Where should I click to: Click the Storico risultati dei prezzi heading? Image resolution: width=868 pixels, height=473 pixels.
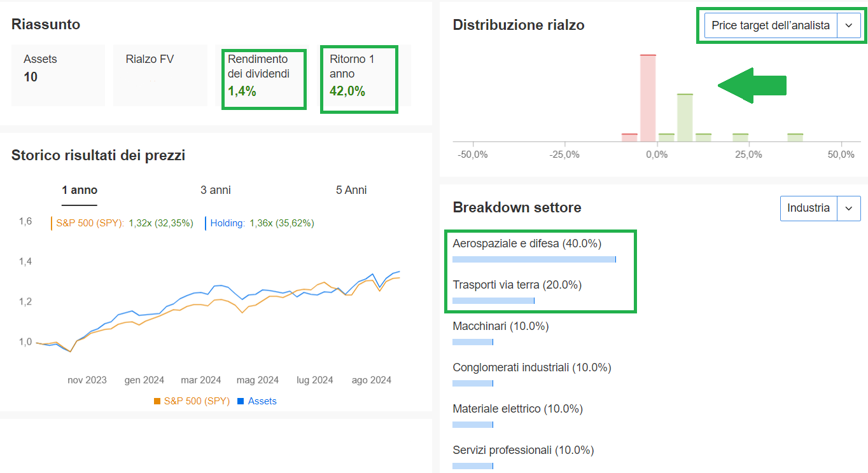click(x=98, y=155)
